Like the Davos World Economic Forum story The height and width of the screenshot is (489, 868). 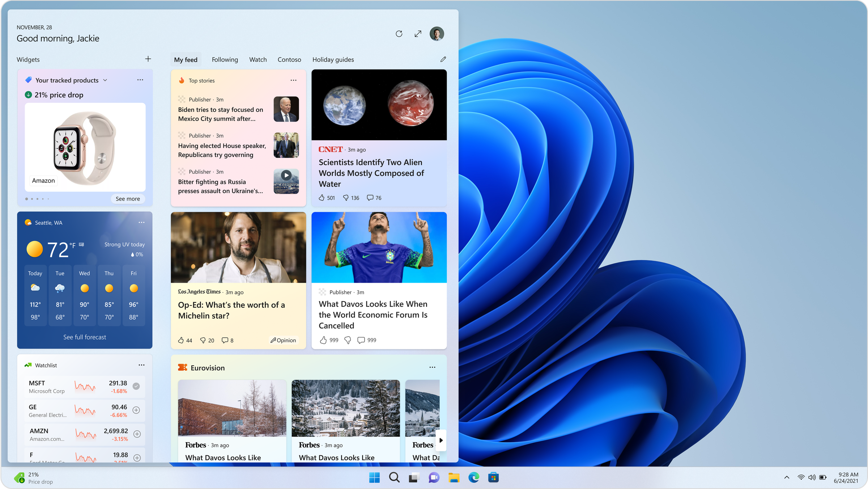point(323,340)
